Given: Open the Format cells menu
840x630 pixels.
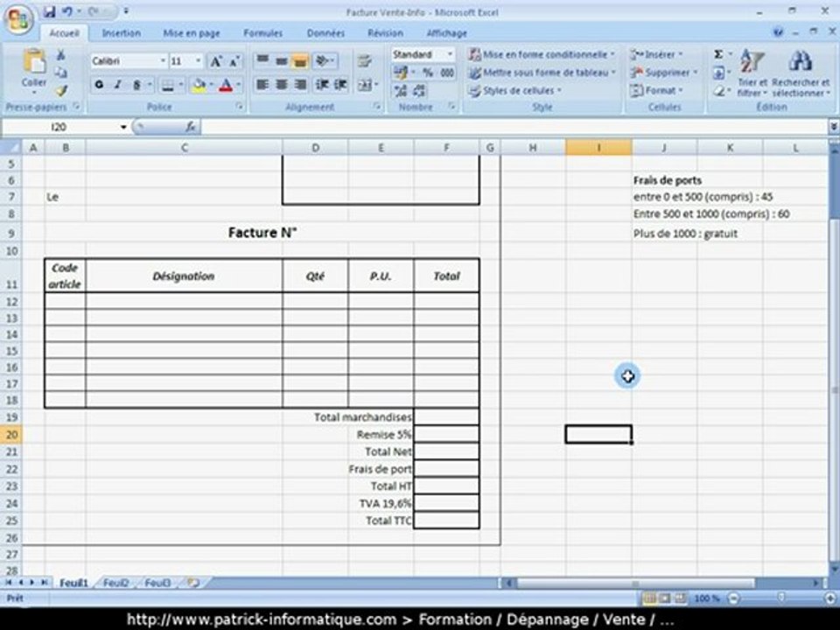Looking at the screenshot, I should 656,90.
